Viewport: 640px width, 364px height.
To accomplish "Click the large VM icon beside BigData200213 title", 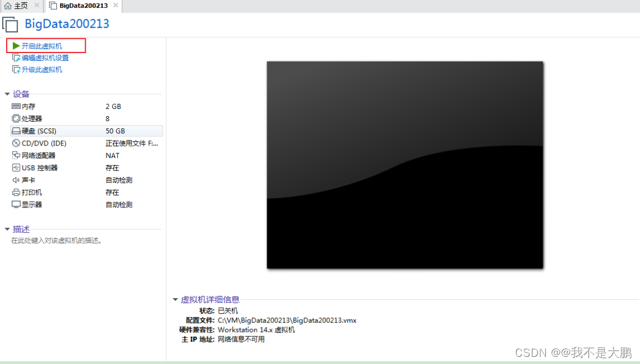I will [10, 24].
